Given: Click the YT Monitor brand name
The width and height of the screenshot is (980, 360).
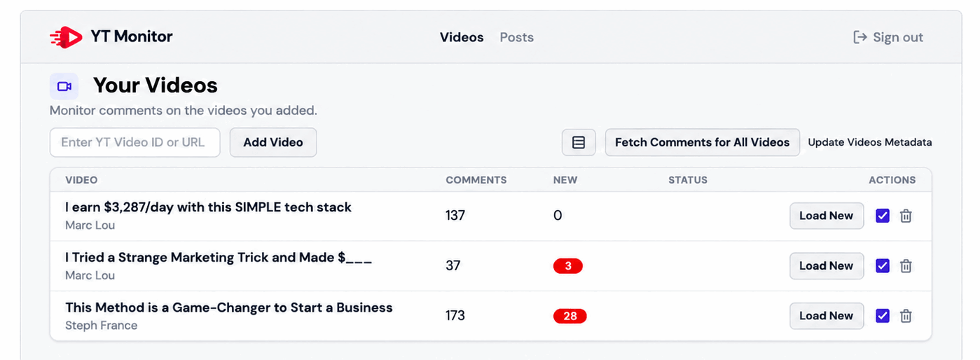Looking at the screenshot, I should pos(132,36).
